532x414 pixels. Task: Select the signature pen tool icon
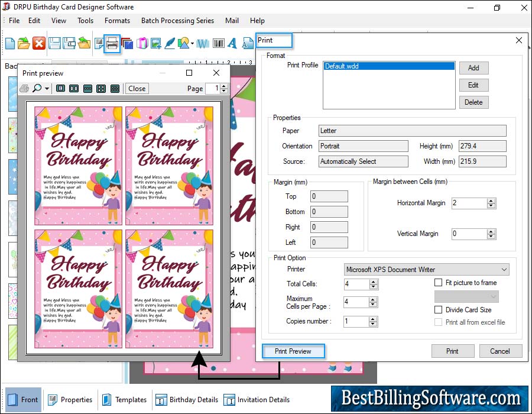click(170, 43)
